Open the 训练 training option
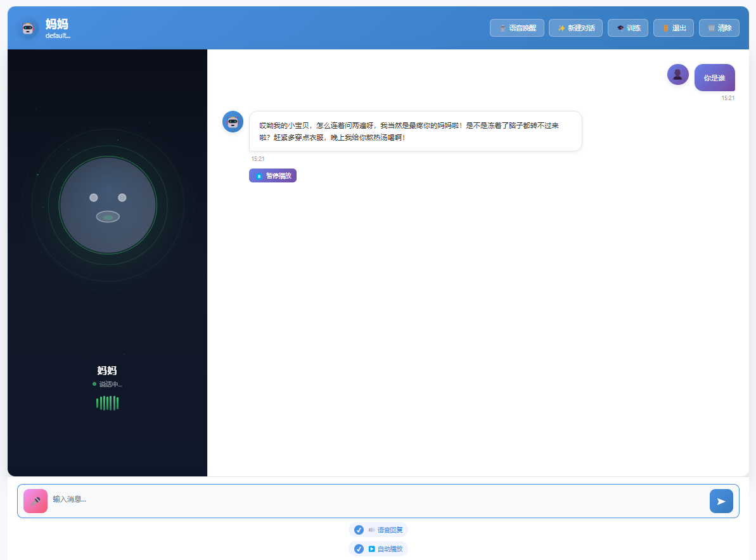Viewport: 756px width, 560px height. coord(627,28)
